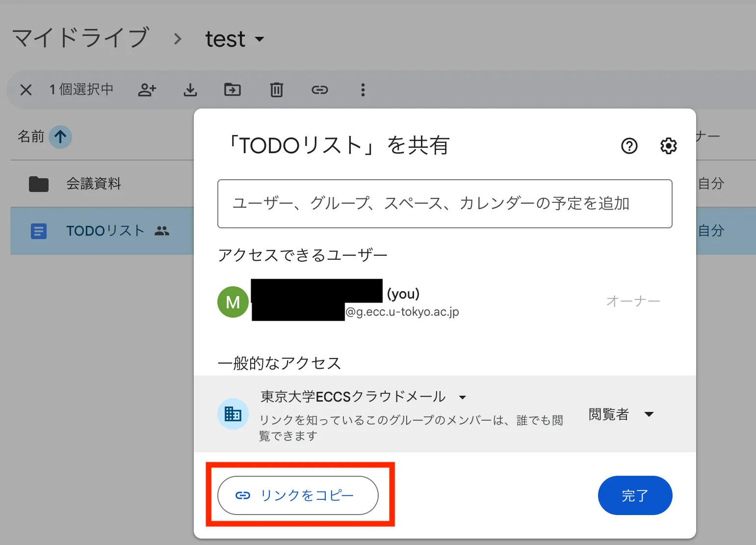Screen dimensions: 756x545
Task: Click the organization building icon
Action: (x=233, y=414)
